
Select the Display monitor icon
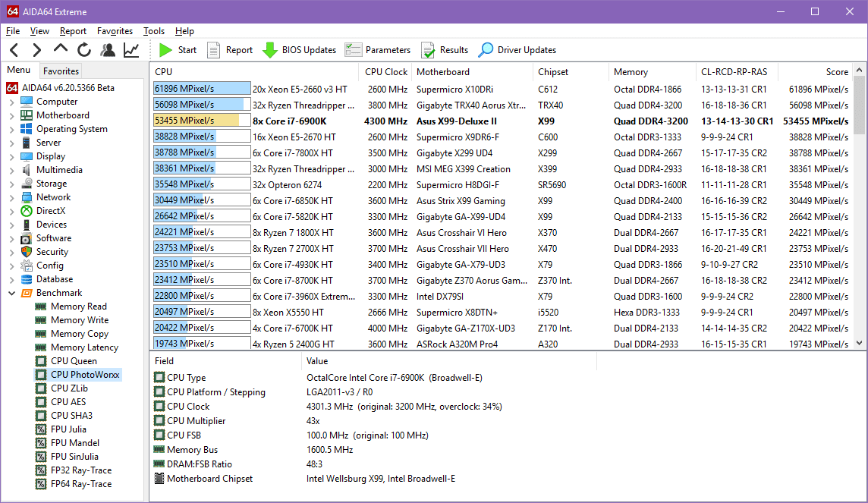[x=27, y=156]
